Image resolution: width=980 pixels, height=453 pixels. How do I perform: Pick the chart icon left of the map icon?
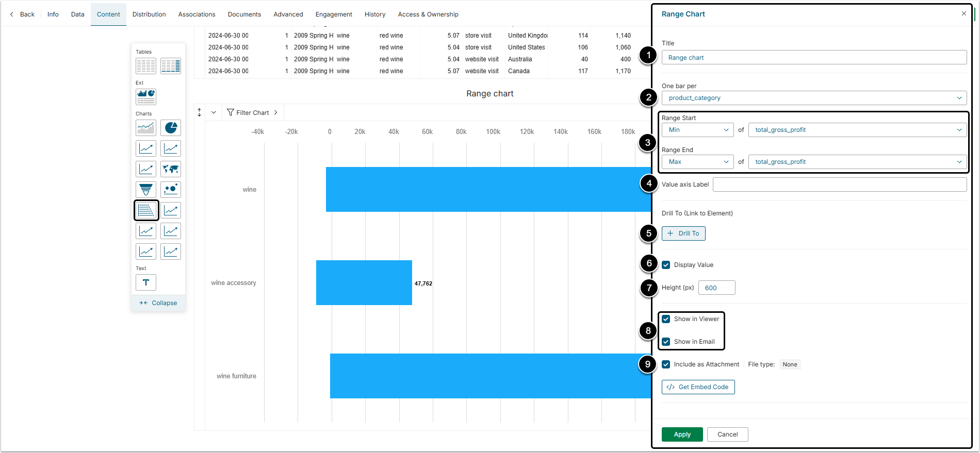point(146,169)
